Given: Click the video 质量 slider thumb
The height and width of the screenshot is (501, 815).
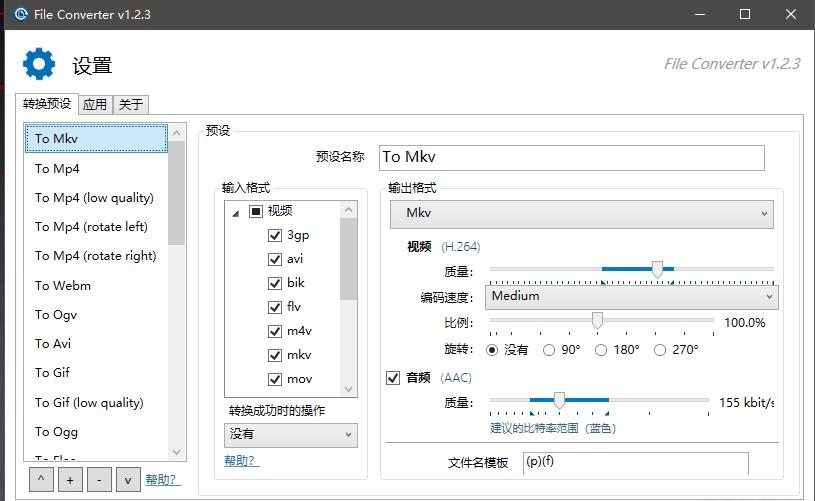Looking at the screenshot, I should point(658,269).
